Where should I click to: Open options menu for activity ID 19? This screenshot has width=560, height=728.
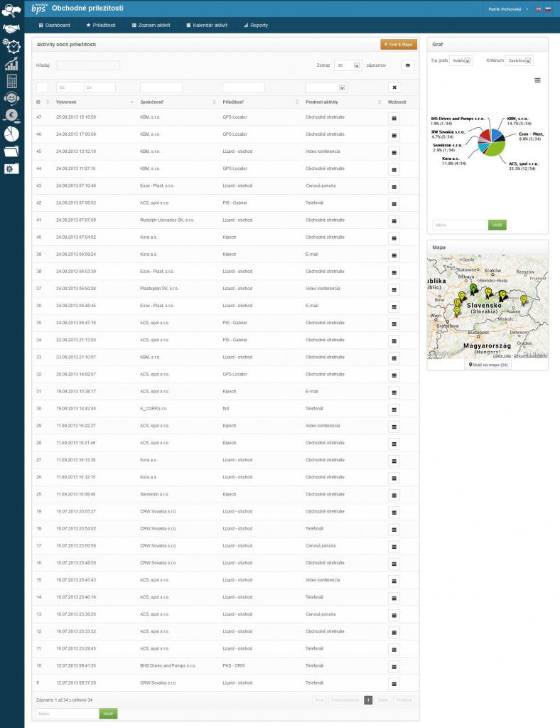[x=394, y=513]
